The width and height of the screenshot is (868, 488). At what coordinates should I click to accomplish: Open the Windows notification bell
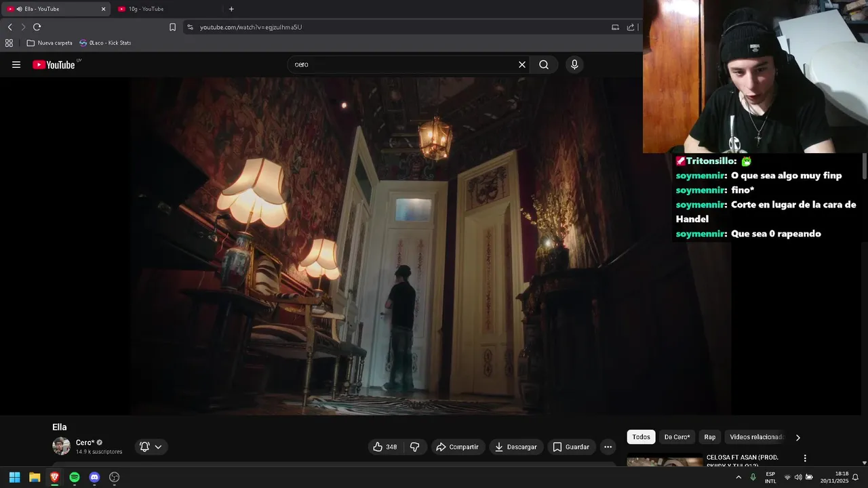[856, 477]
